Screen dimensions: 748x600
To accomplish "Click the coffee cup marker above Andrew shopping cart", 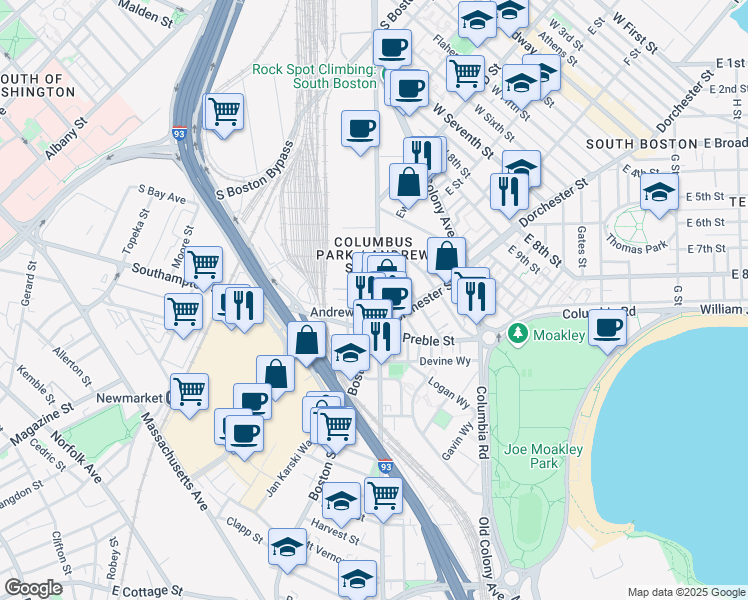I will click(x=393, y=296).
